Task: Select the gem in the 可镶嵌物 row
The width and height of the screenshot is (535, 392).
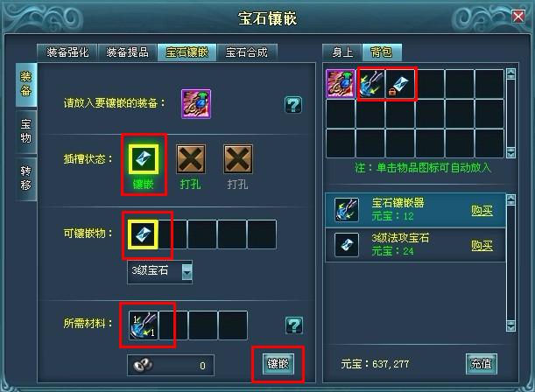Action: click(144, 234)
